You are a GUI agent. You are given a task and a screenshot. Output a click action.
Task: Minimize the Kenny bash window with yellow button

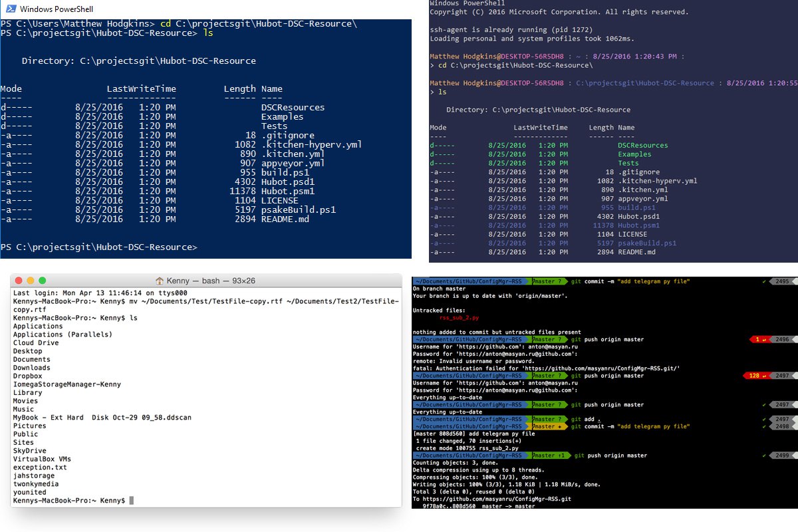point(31,281)
